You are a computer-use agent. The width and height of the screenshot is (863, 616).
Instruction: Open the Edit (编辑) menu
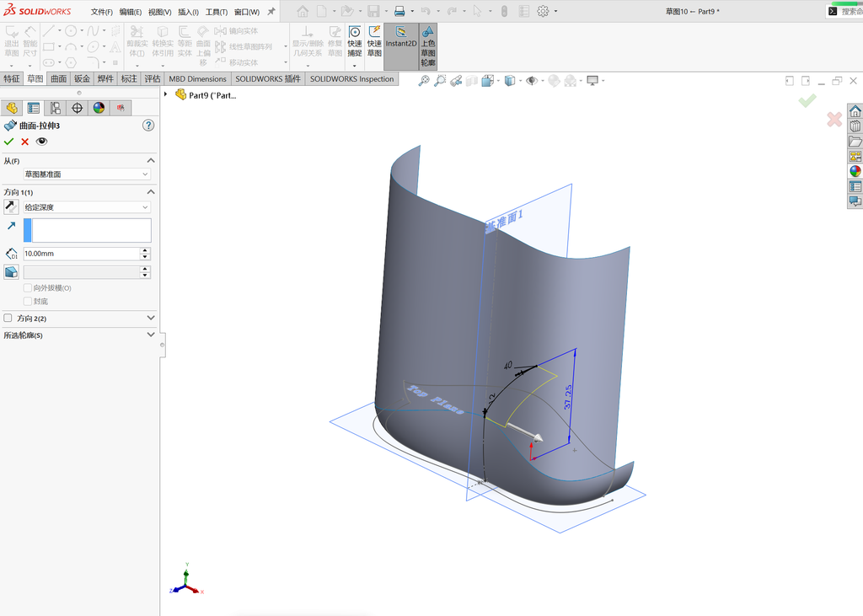pyautogui.click(x=131, y=12)
